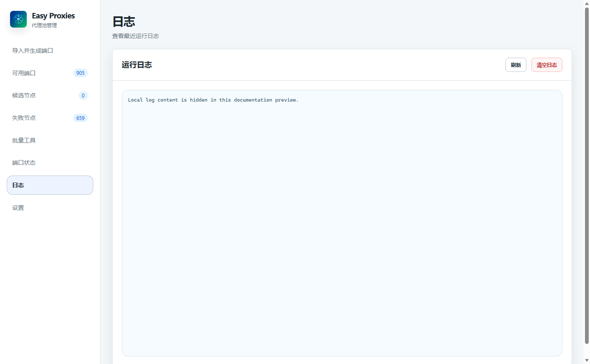Click the scrollbar up arrow

[x=587, y=3]
